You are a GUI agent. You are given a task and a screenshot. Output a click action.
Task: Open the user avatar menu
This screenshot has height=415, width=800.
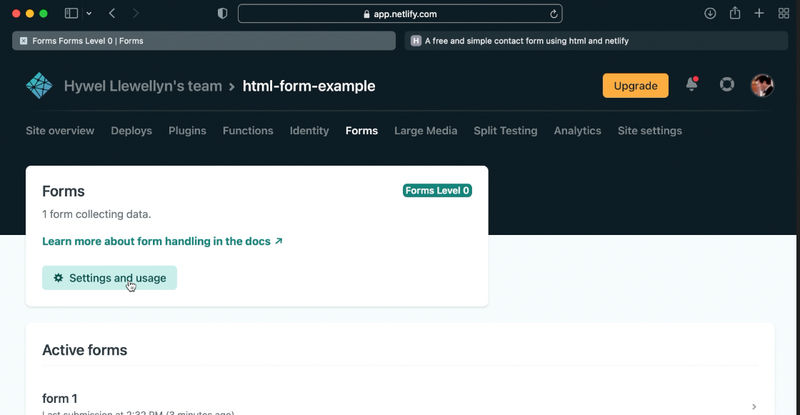click(762, 85)
